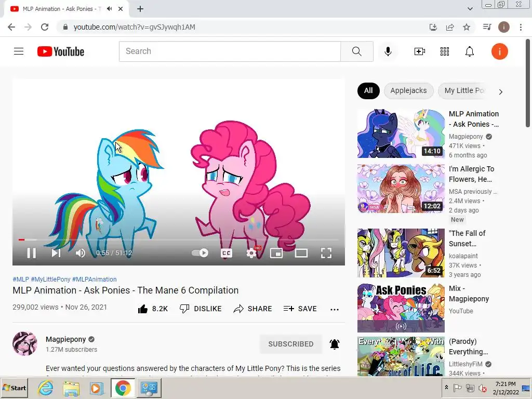
Task: Open the tab search dropdown arrow
Action: click(470, 9)
